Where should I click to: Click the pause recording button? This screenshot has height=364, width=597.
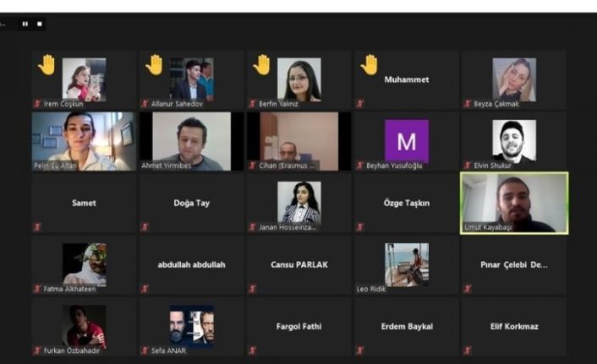[x=25, y=24]
